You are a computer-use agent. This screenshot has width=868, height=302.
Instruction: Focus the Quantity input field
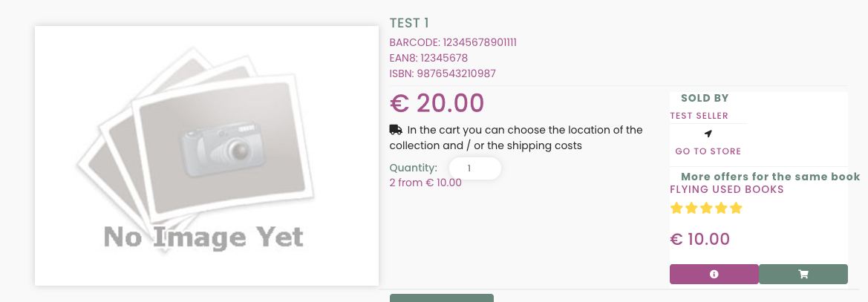[475, 168]
